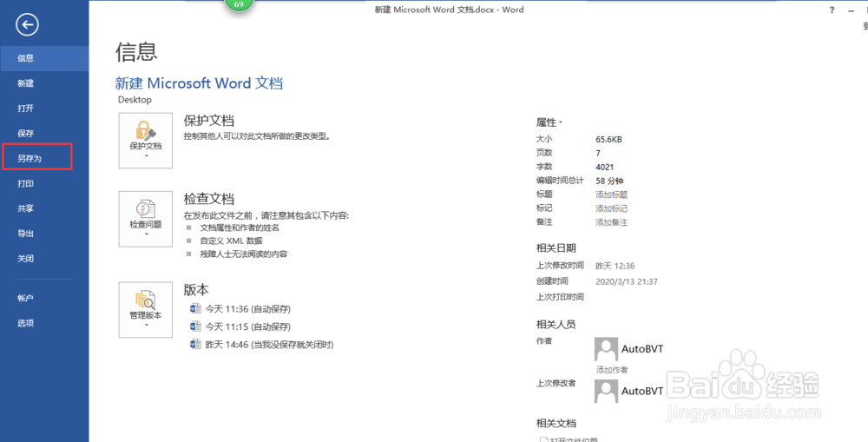Click the author name AutoBVT under 作者
868x442 pixels.
tap(642, 349)
